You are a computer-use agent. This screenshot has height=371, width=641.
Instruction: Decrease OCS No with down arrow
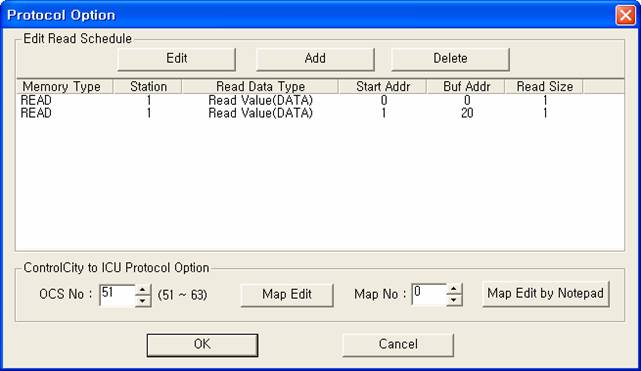click(143, 301)
